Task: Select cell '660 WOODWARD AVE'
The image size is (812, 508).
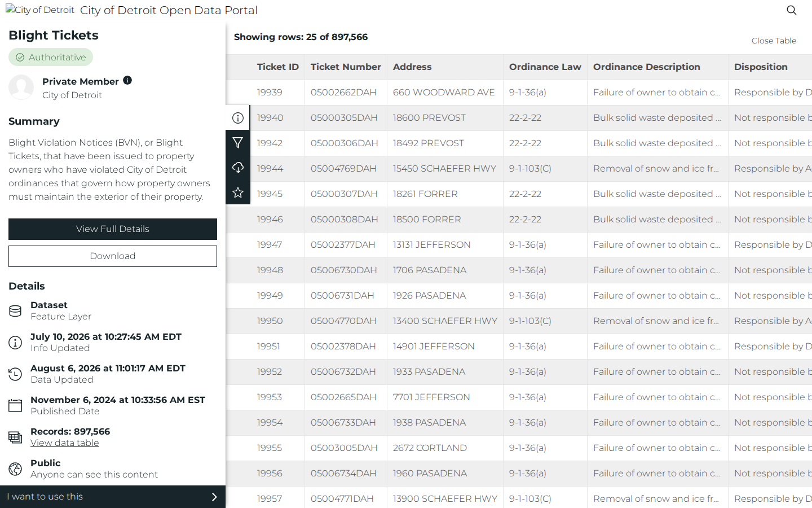Action: pyautogui.click(x=444, y=93)
